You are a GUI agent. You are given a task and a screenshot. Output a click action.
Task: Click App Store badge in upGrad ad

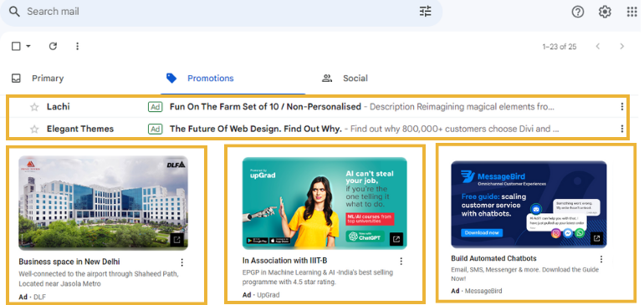pyautogui.click(x=280, y=241)
